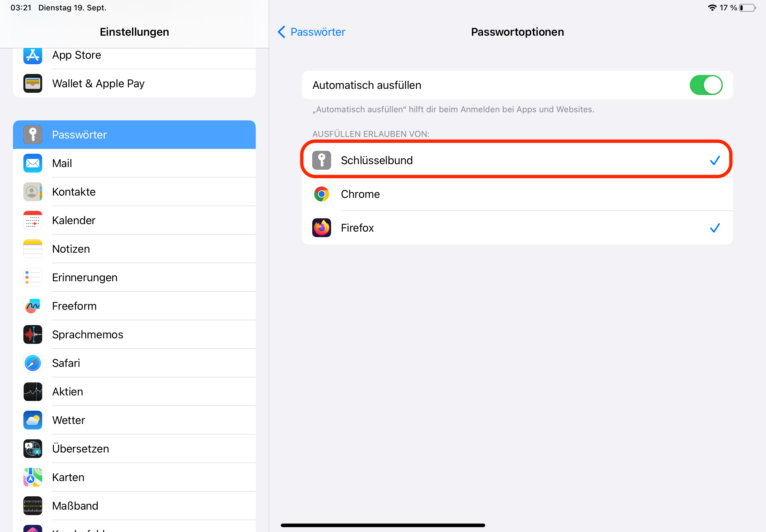
Task: Tap the Wi-Fi status icon
Action: [712, 8]
